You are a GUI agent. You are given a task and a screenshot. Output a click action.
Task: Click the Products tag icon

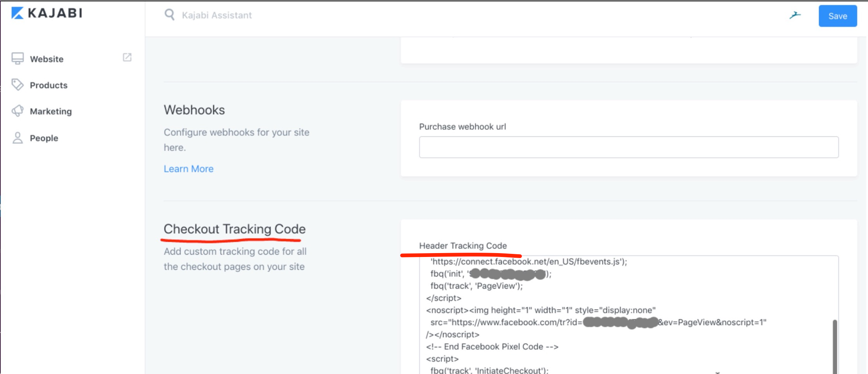(18, 85)
